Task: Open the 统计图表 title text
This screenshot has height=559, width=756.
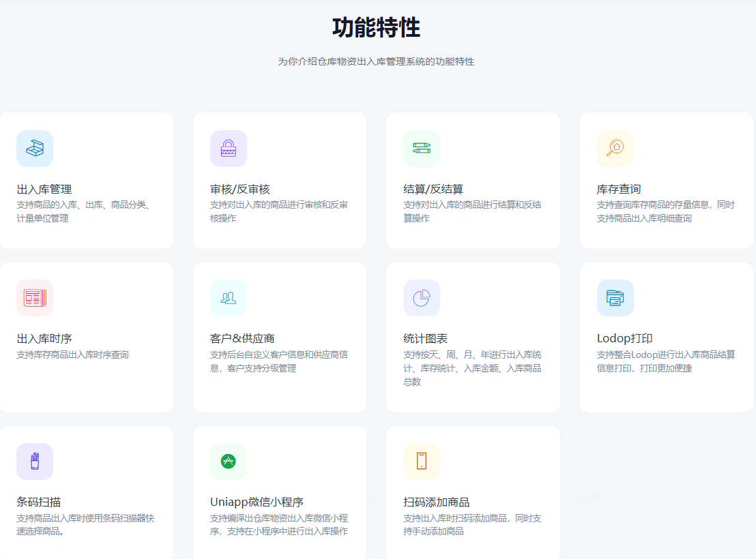Action: 425,339
